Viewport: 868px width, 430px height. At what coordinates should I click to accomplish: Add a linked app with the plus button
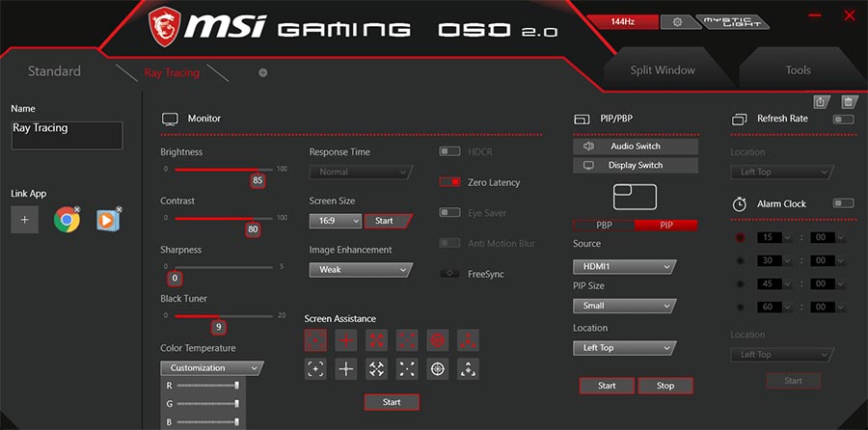[x=25, y=220]
